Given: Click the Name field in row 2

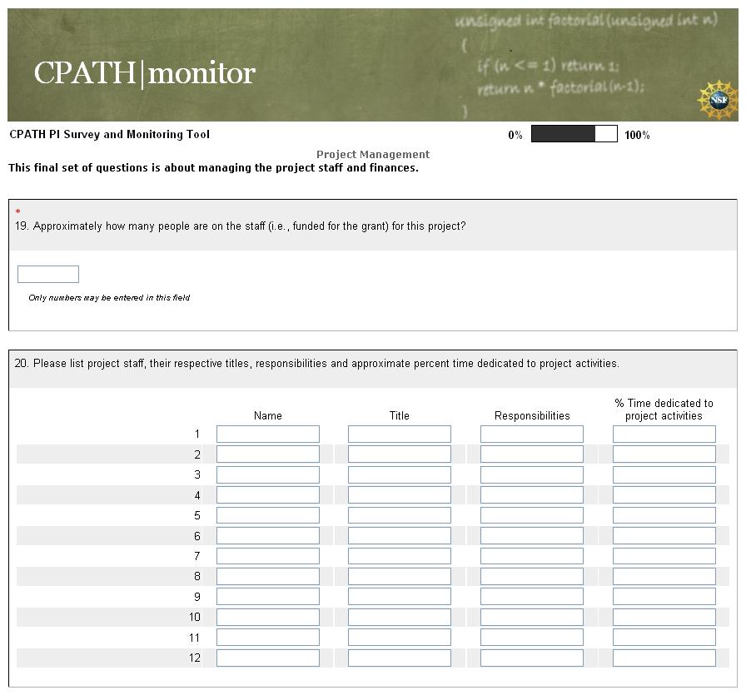Looking at the screenshot, I should coord(268,454).
